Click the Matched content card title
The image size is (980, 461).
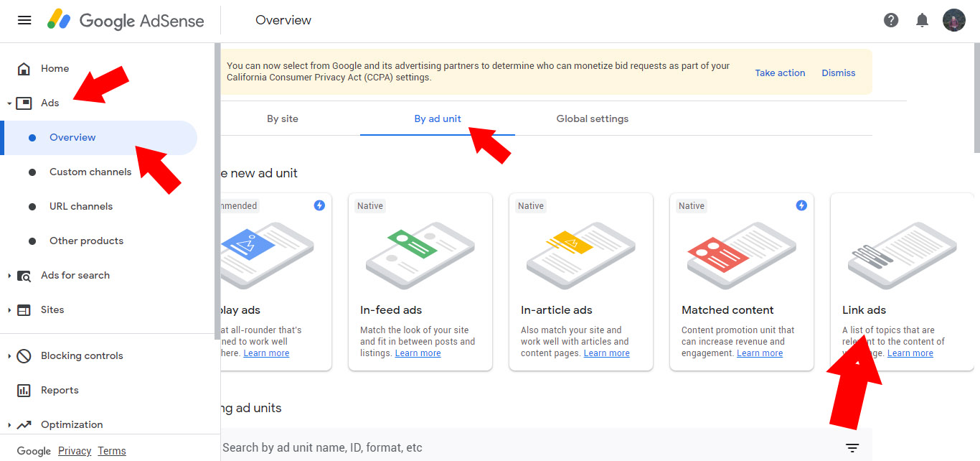click(727, 310)
